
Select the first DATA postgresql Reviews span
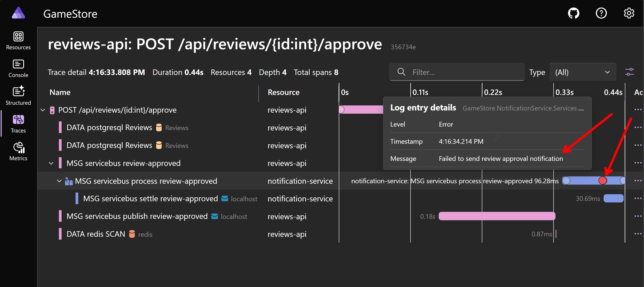(109, 128)
